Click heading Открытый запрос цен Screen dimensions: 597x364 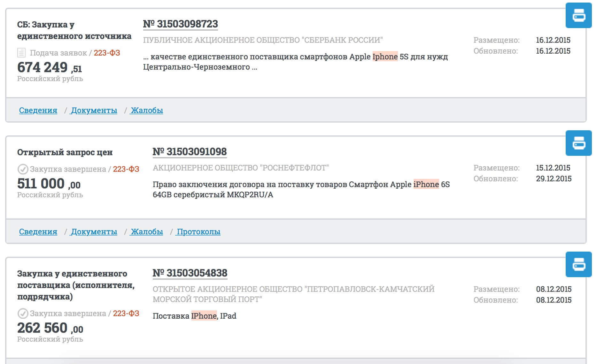click(x=65, y=152)
